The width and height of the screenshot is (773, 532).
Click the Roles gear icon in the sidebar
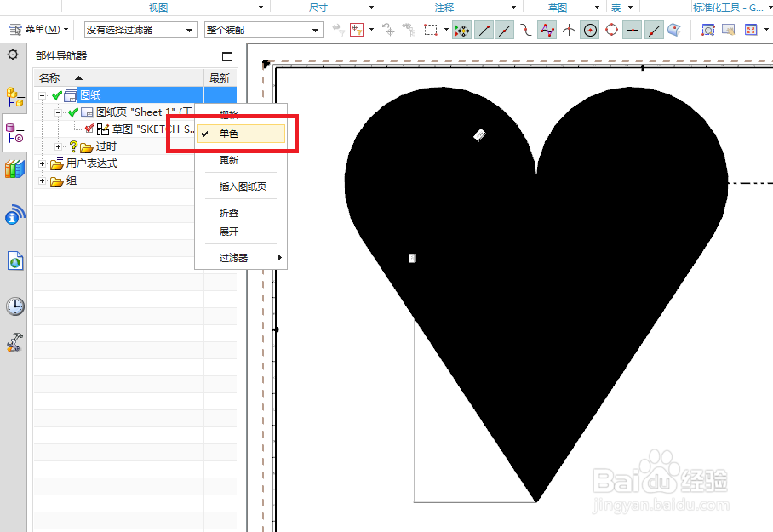(14, 54)
